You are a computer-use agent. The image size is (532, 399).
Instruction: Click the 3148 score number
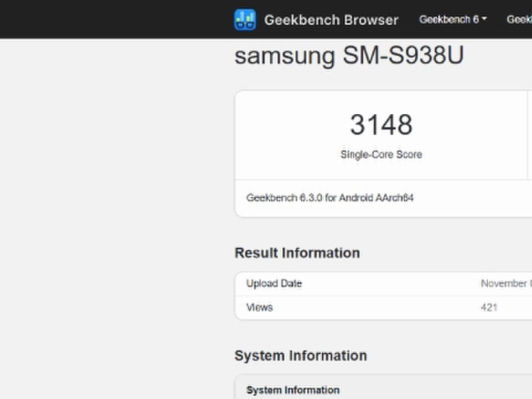[381, 125]
